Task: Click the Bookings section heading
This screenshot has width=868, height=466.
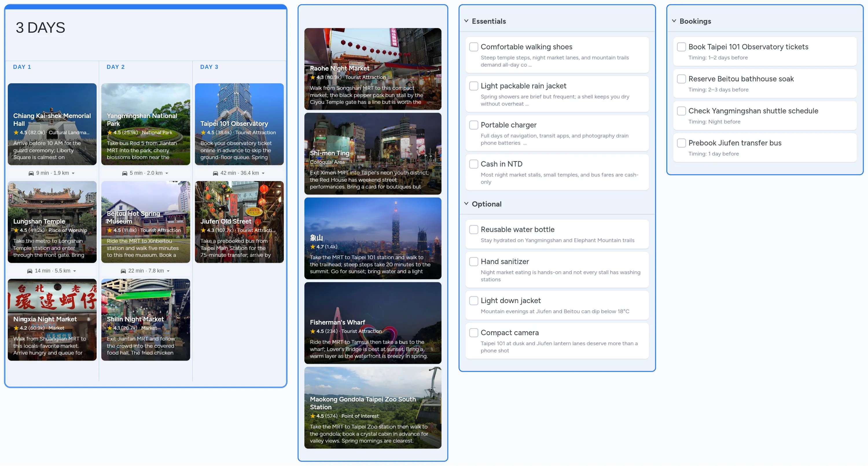Action: click(x=695, y=21)
